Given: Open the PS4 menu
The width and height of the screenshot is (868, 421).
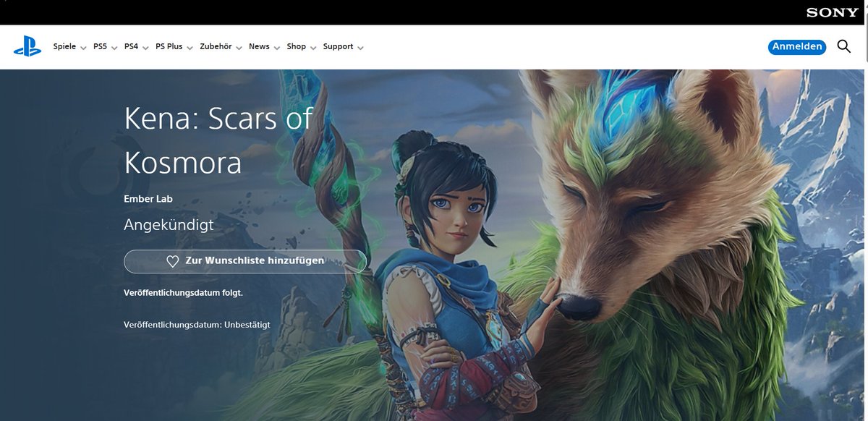Looking at the screenshot, I should (x=131, y=46).
